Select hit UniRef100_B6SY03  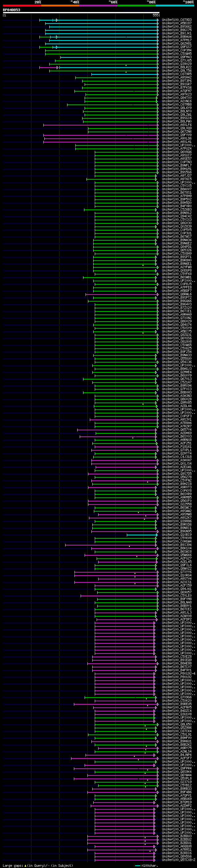pos(176,436)
